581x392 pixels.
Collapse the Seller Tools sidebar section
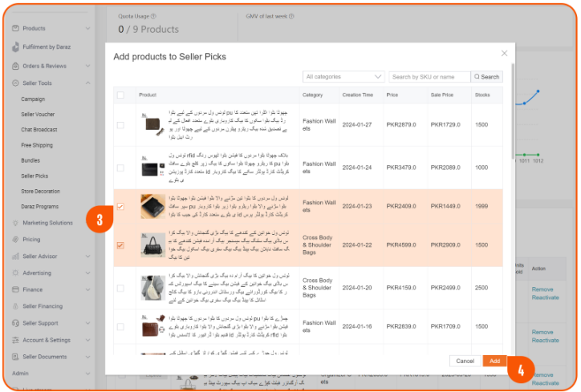[x=87, y=83]
